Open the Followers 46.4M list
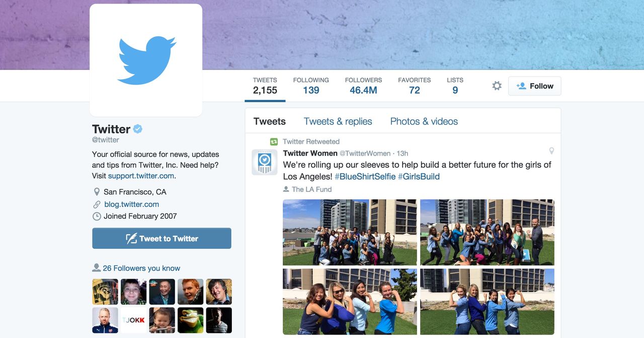644x338 pixels. point(363,86)
